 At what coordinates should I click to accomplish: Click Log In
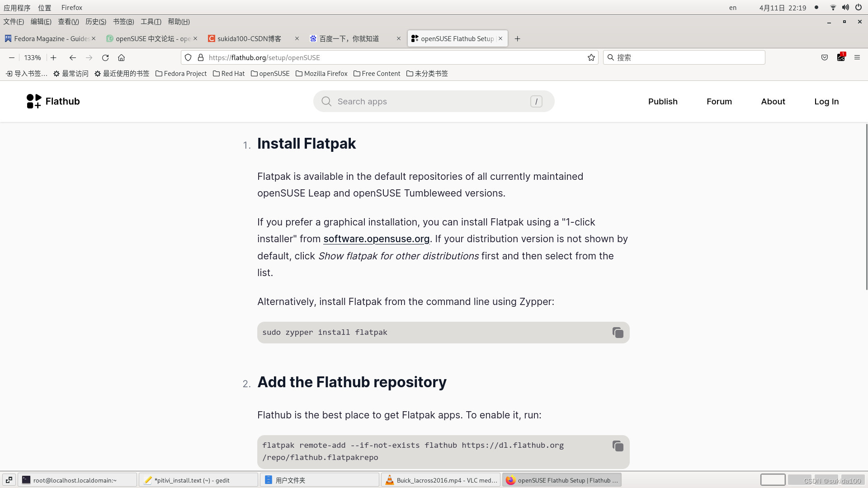tap(826, 102)
